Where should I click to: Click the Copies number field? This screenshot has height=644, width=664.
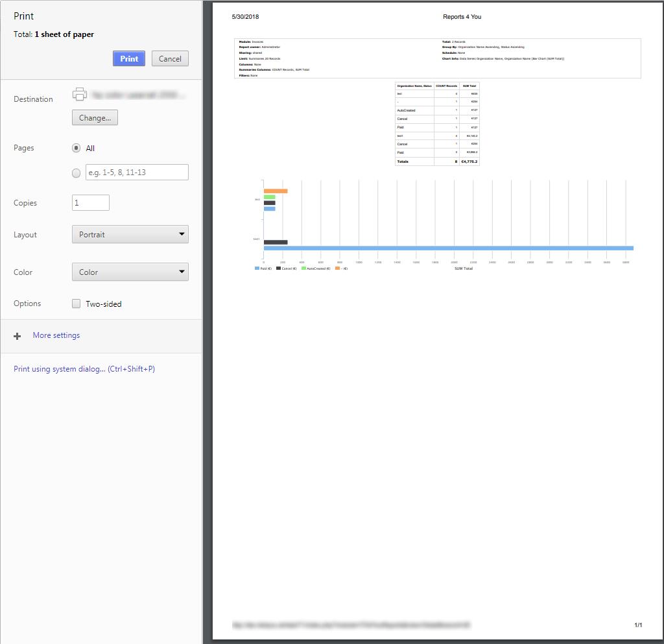(91, 203)
